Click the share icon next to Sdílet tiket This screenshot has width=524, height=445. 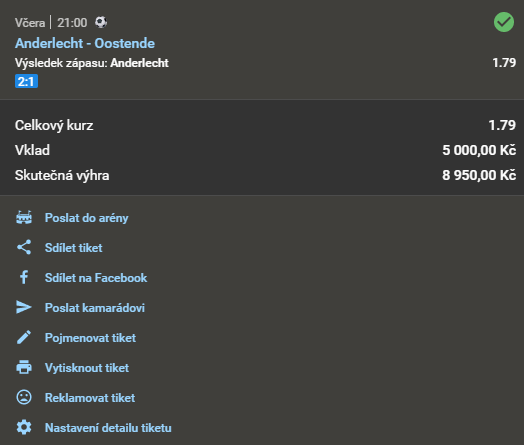click(x=24, y=247)
